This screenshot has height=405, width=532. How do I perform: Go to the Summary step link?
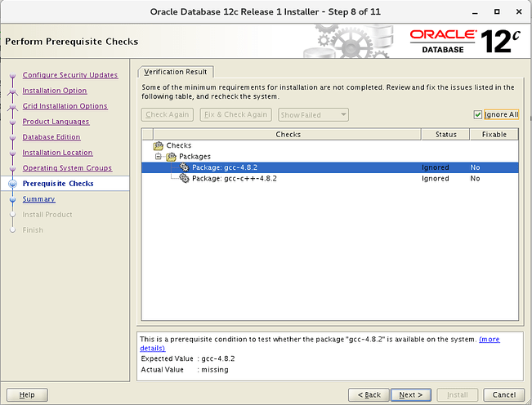(x=38, y=199)
